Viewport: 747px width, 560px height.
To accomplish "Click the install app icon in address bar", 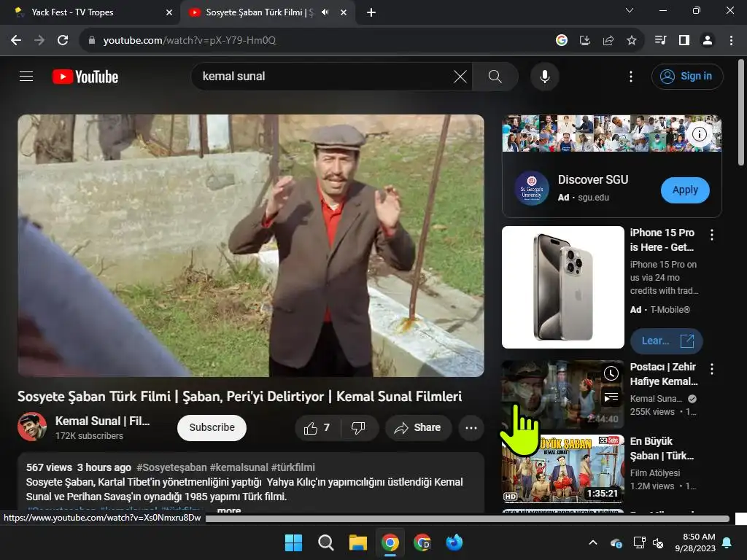I will click(585, 41).
